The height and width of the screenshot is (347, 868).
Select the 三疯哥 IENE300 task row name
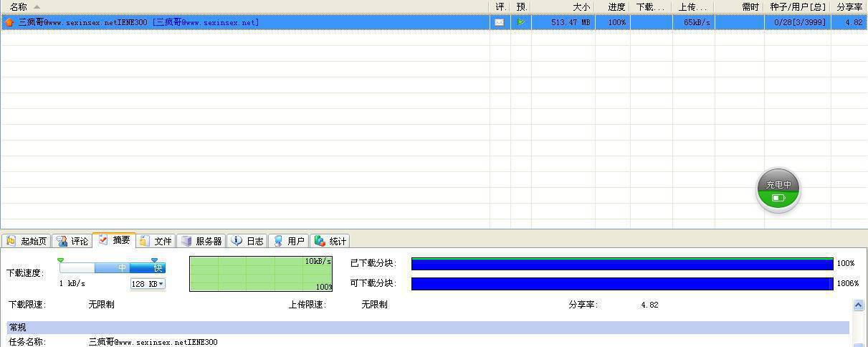(x=138, y=22)
